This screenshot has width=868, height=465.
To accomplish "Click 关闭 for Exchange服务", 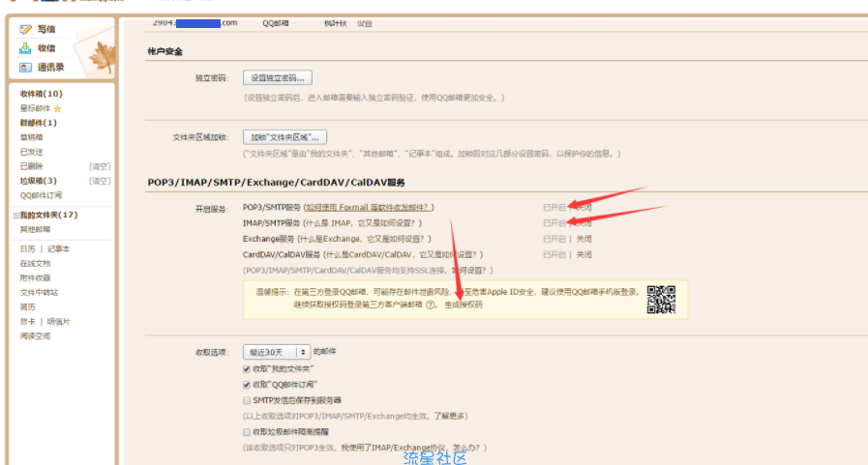I will click(x=584, y=239).
